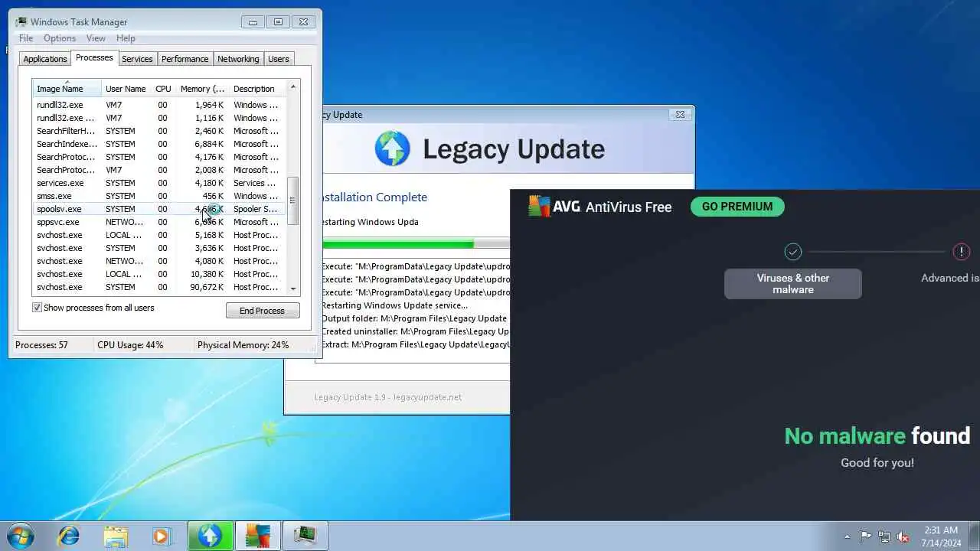Select the SearchIndexe... process row
Viewport: 980px width, 551px height.
158,144
